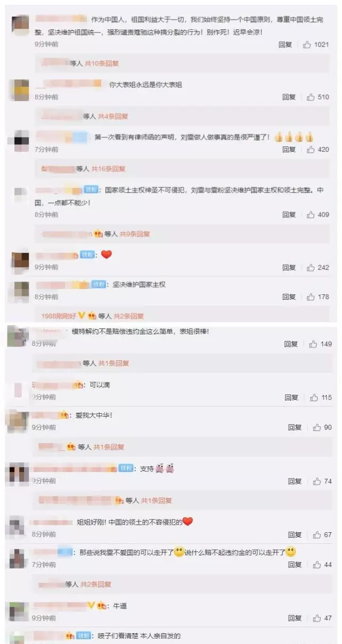The width and height of the screenshot is (342, 644).
Task: Click thumbs-up next to 178
Action: [311, 296]
